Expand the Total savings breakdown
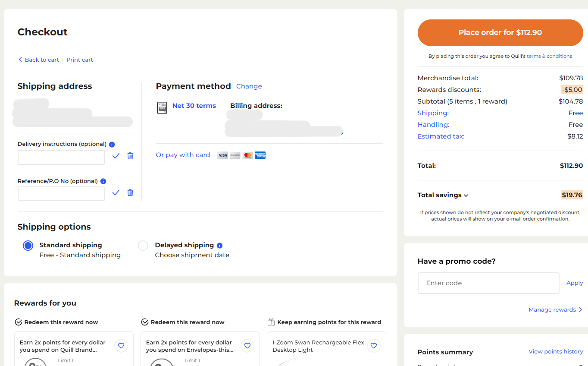Viewport: 588px width, 366px height. (443, 195)
